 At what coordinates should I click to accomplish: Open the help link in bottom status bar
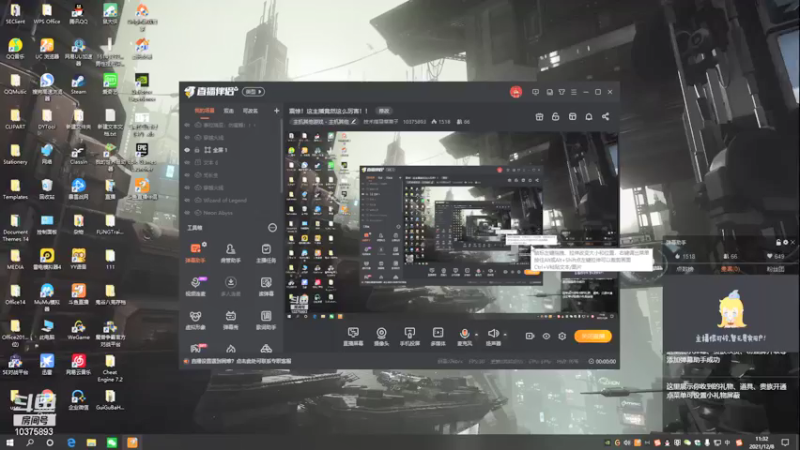[x=241, y=361]
